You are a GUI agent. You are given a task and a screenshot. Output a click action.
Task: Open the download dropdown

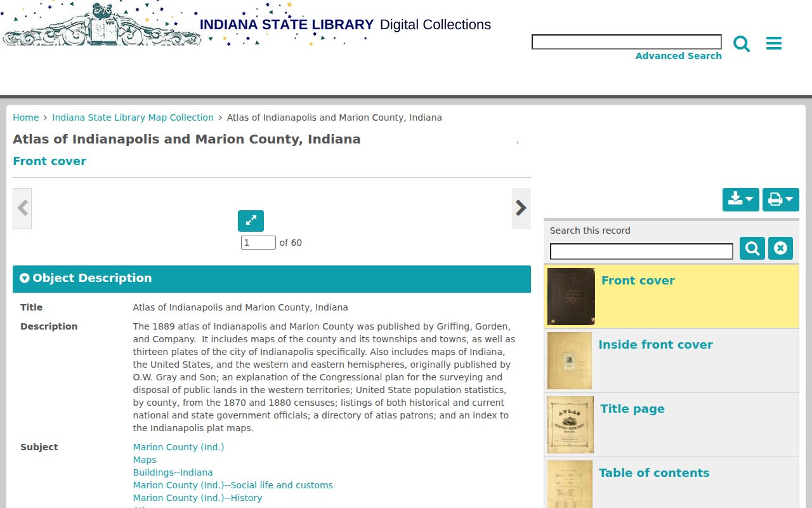pyautogui.click(x=741, y=200)
